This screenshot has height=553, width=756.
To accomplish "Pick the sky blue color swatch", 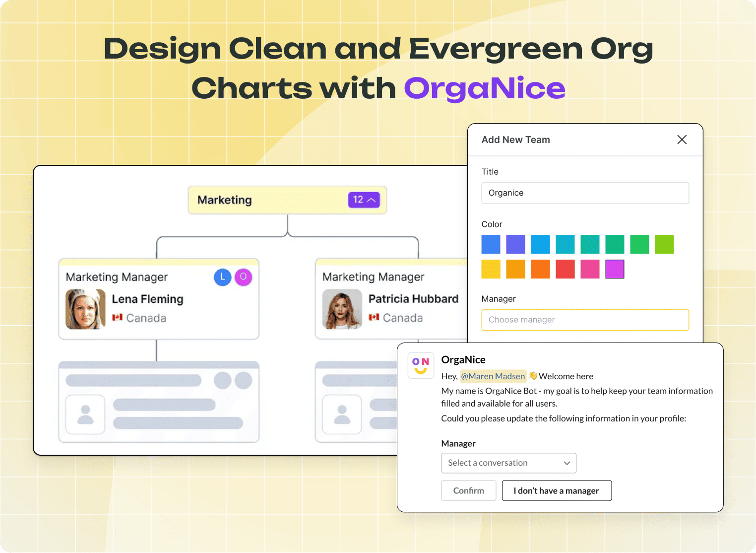I will pos(540,244).
